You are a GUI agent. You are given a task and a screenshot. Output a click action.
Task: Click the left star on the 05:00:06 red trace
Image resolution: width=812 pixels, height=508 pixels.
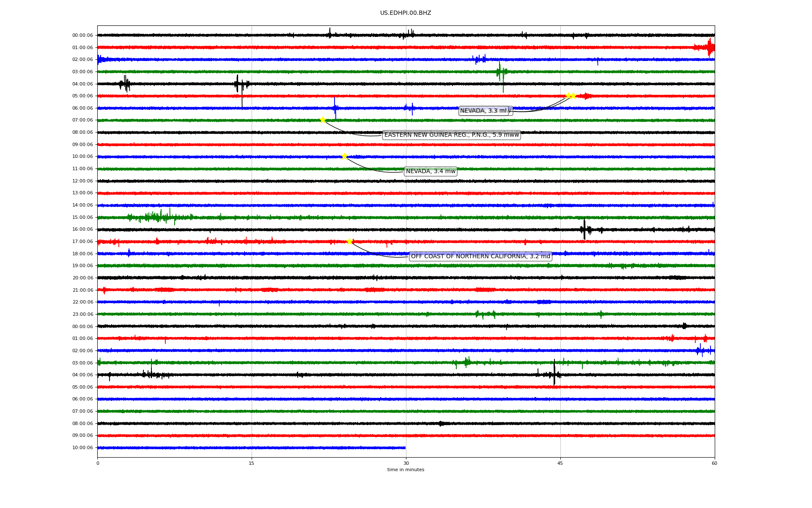568,96
